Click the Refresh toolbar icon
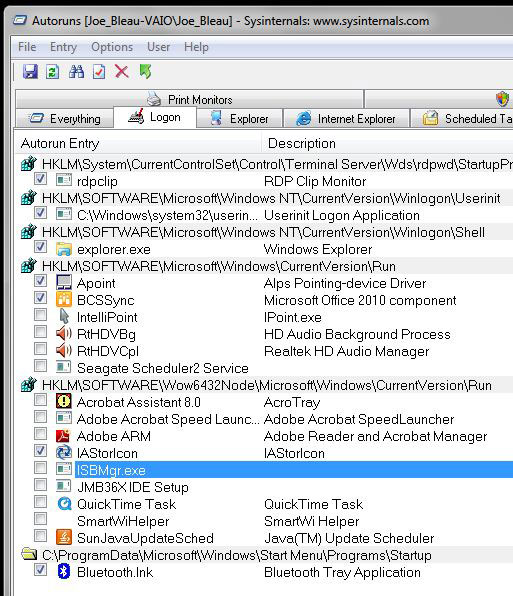Viewport: 513px width, 596px height. coord(52,71)
